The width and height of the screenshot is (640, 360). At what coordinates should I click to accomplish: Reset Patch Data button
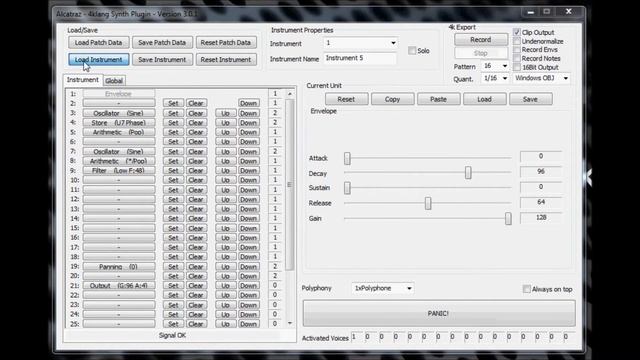226,42
